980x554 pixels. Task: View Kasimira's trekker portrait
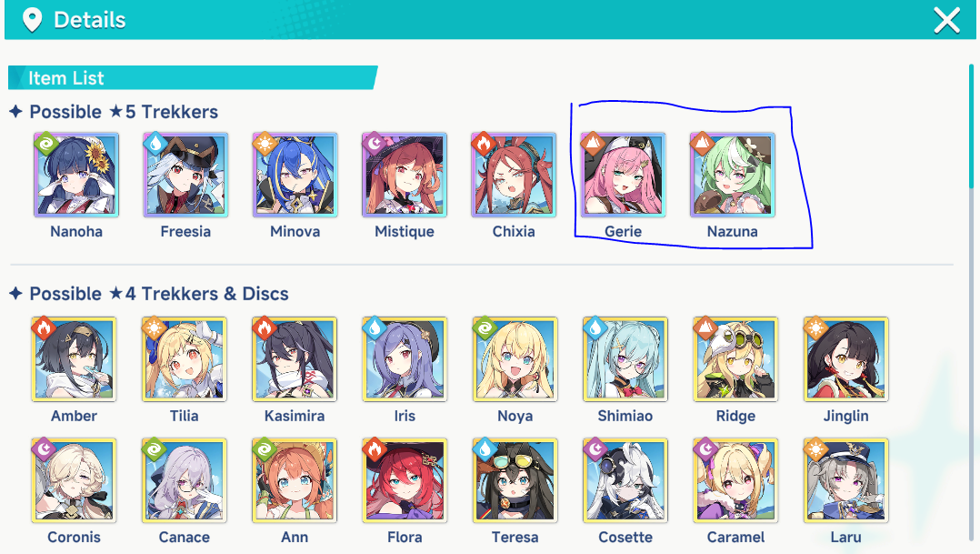(295, 359)
